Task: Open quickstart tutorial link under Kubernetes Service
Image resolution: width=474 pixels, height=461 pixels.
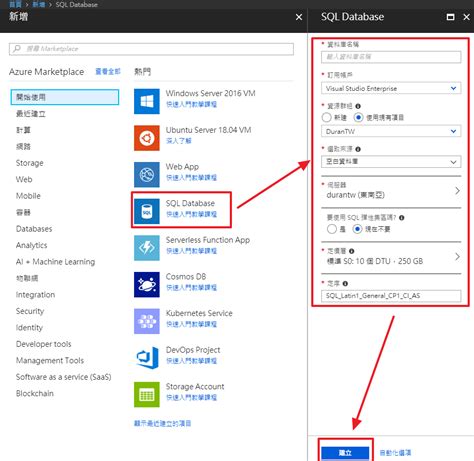Action: (x=191, y=324)
